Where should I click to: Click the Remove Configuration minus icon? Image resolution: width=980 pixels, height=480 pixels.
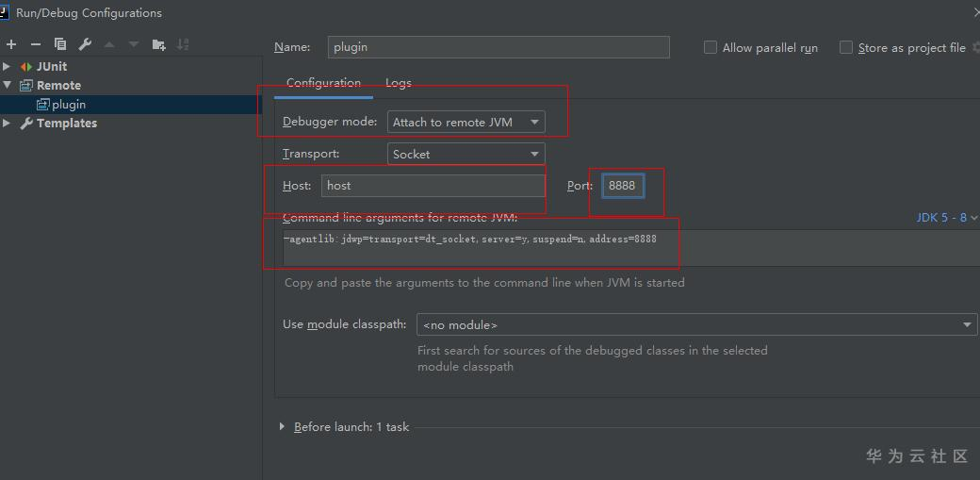click(36, 44)
